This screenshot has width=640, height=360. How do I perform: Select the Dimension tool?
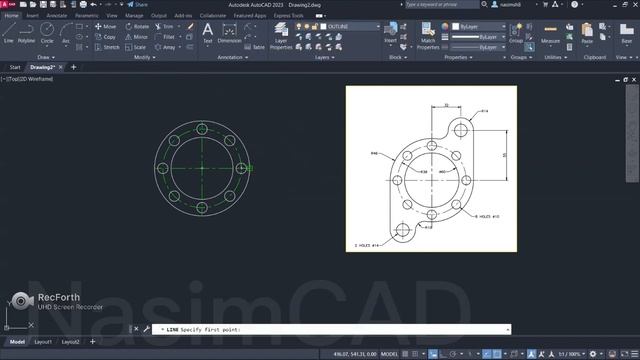coord(229,33)
